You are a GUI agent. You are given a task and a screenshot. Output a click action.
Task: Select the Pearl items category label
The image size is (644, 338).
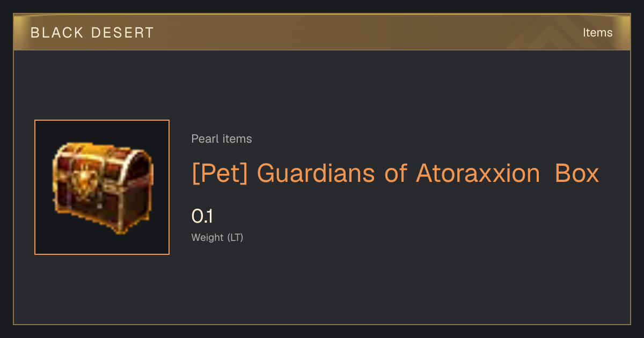tap(222, 139)
